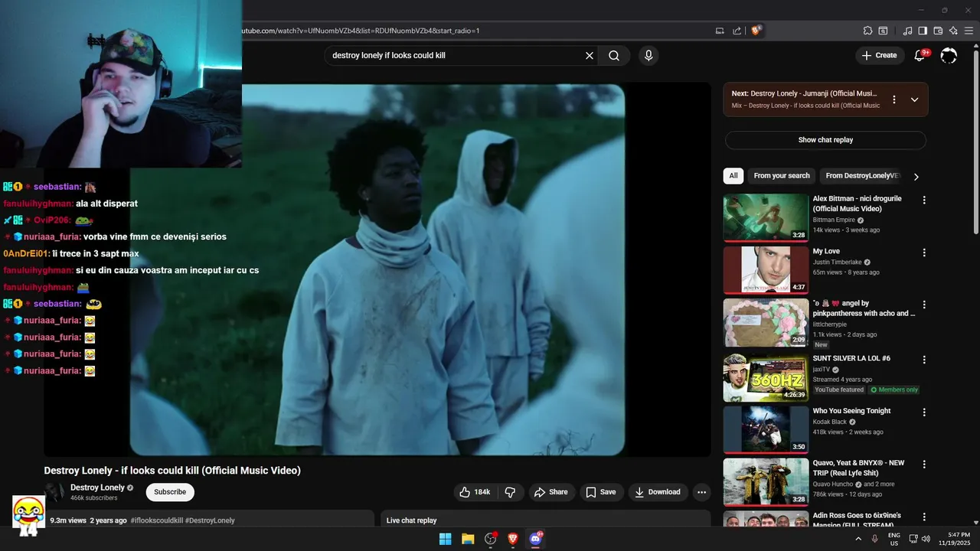Dislike the video with thumbs down
980x551 pixels.
510,492
